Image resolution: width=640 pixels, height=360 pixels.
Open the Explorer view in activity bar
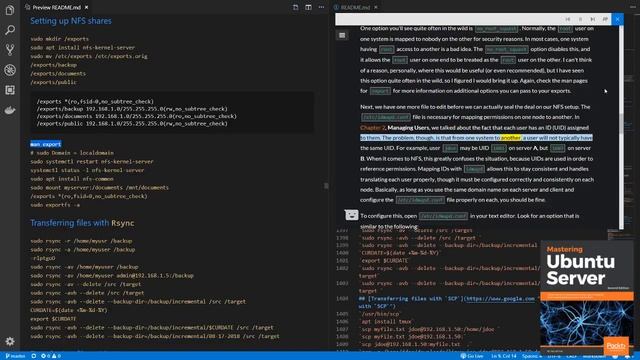click(x=10, y=10)
